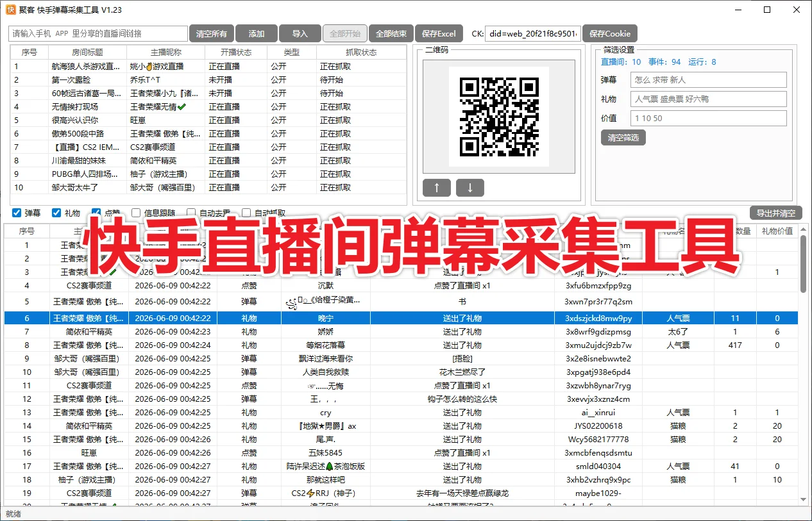This screenshot has width=812, height=521.
Task: Select room row 川渝最甜的妹妹
Action: click(208, 160)
